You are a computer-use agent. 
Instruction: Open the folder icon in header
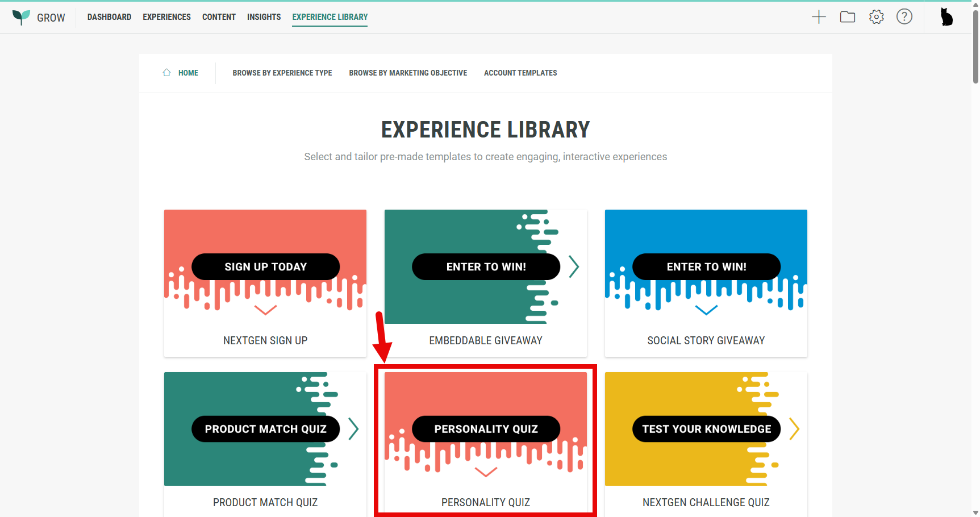[848, 17]
